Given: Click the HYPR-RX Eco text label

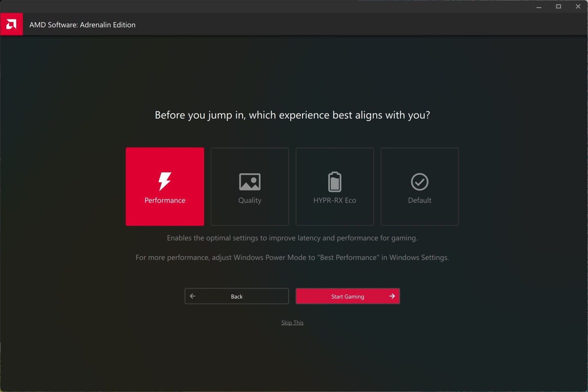Looking at the screenshot, I should (334, 200).
